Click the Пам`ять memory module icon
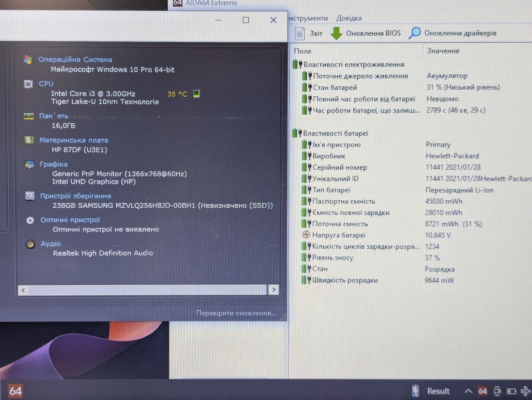This screenshot has width=532, height=400. [29, 116]
